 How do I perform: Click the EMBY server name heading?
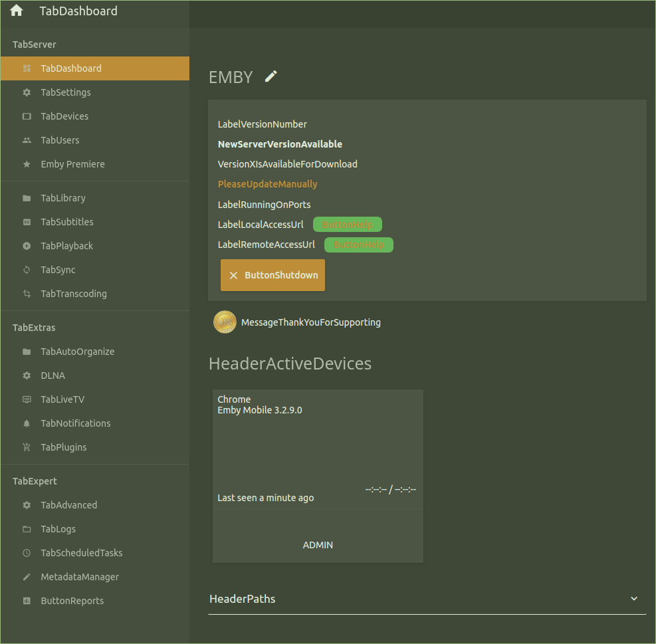click(231, 77)
